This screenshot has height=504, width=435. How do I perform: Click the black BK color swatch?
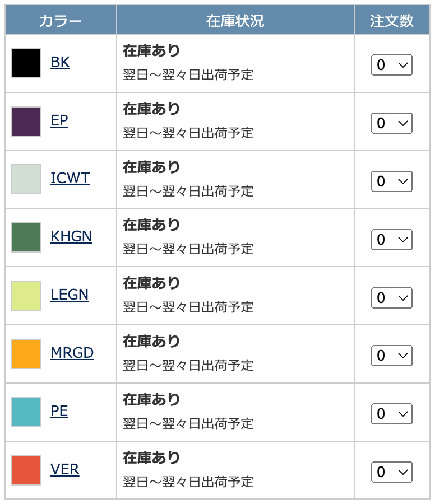[x=26, y=63]
